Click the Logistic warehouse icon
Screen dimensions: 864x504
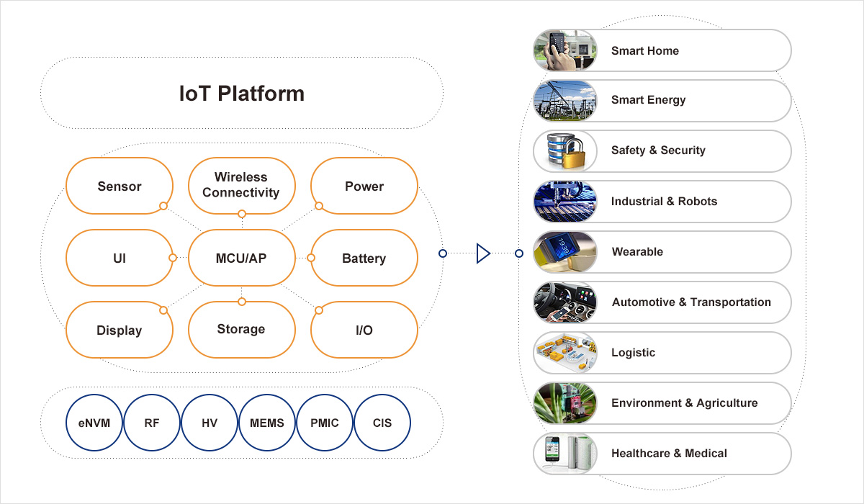click(565, 353)
